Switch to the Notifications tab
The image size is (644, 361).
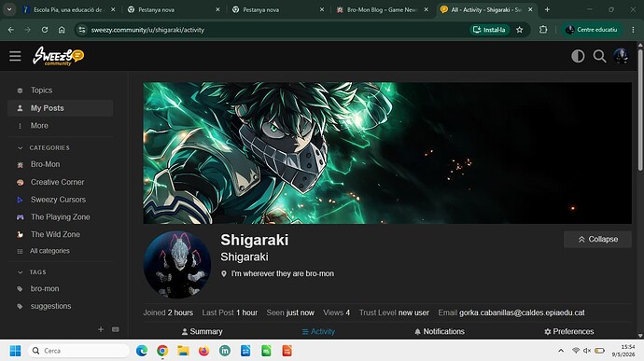(439, 331)
